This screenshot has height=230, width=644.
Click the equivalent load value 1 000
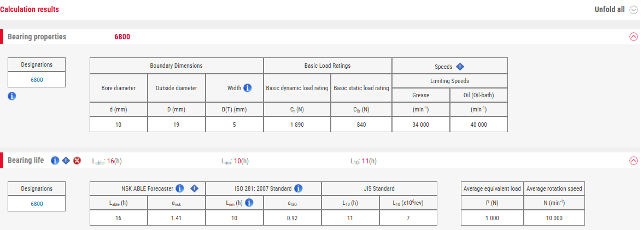point(492,218)
